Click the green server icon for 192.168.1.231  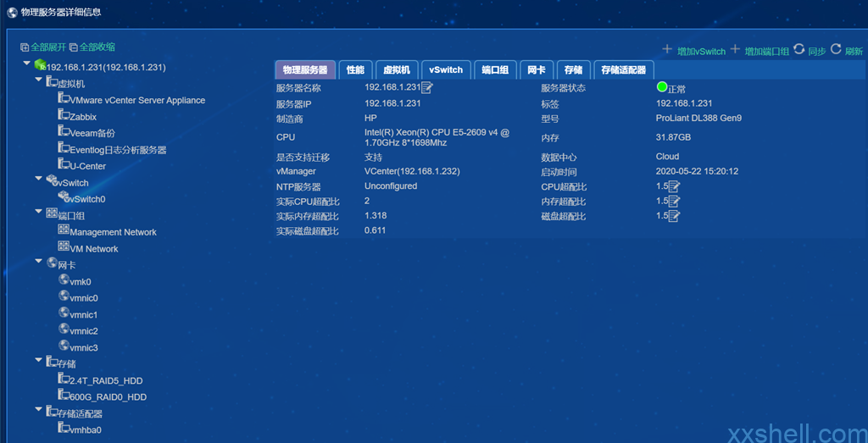point(40,65)
